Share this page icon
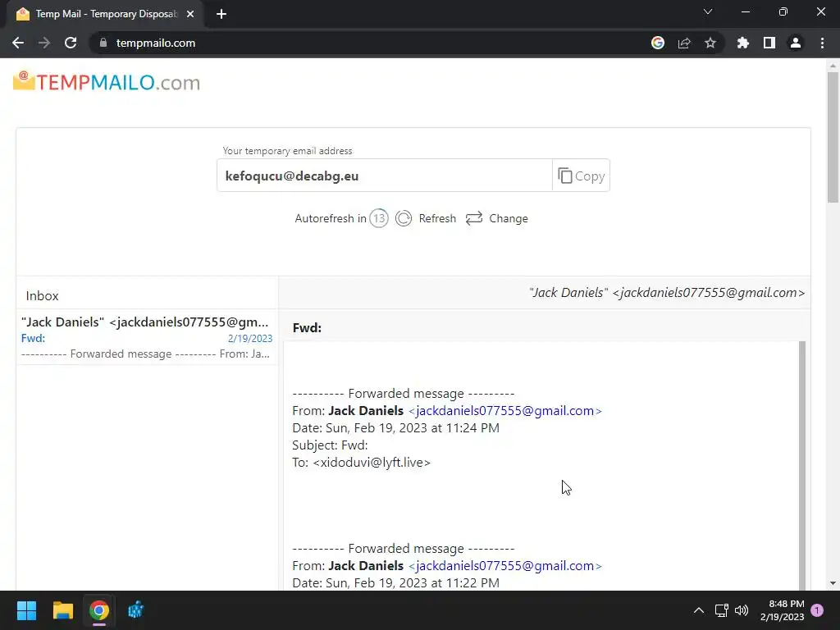Image resolution: width=840 pixels, height=630 pixels. [x=684, y=43]
